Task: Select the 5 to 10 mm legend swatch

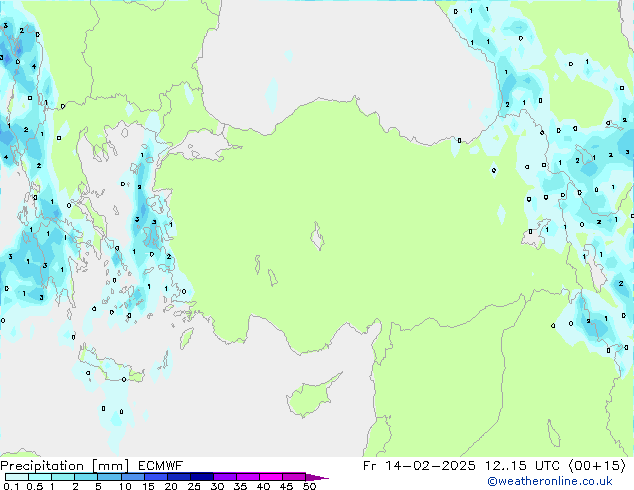Action: point(110,477)
